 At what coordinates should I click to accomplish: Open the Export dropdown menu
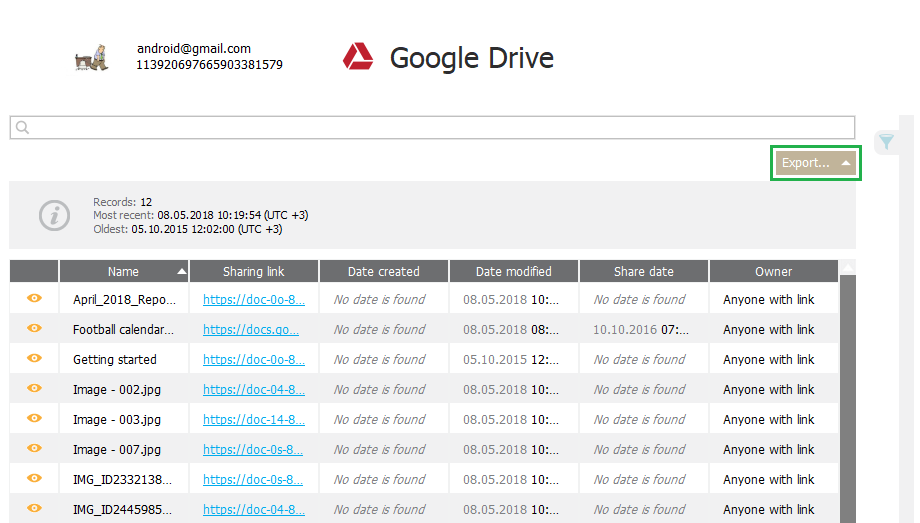(815, 163)
